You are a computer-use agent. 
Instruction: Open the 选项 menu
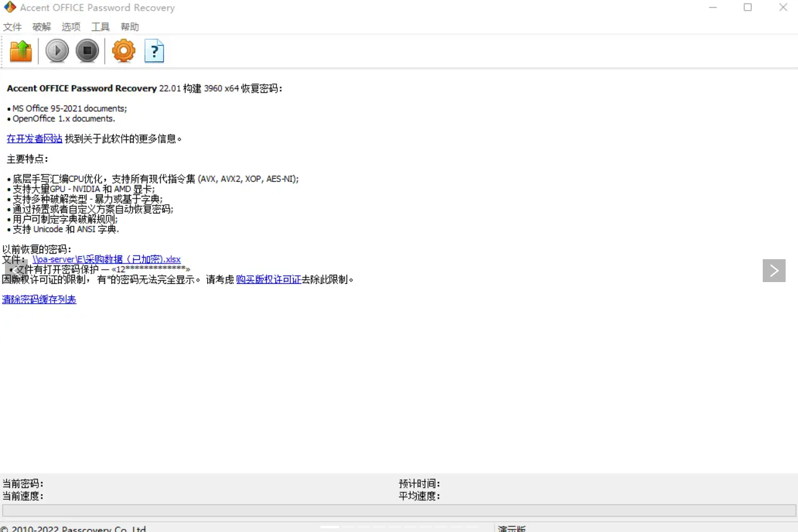click(71, 27)
